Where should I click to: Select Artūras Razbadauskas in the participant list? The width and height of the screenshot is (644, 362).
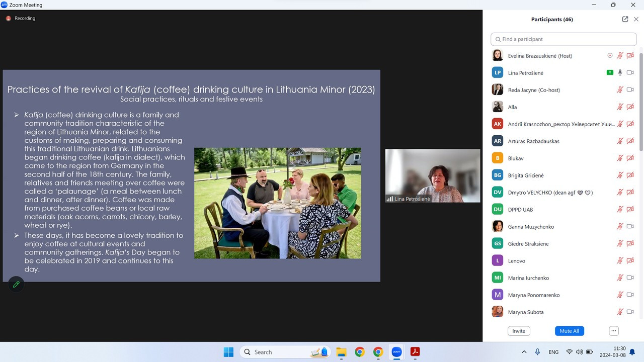click(533, 141)
